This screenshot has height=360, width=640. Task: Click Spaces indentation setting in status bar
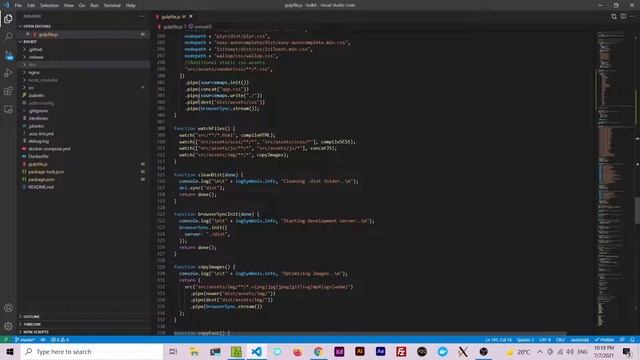525,340
